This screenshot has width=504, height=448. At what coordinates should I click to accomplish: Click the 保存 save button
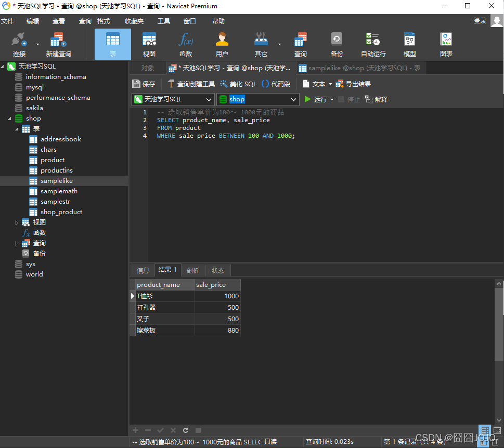click(144, 84)
